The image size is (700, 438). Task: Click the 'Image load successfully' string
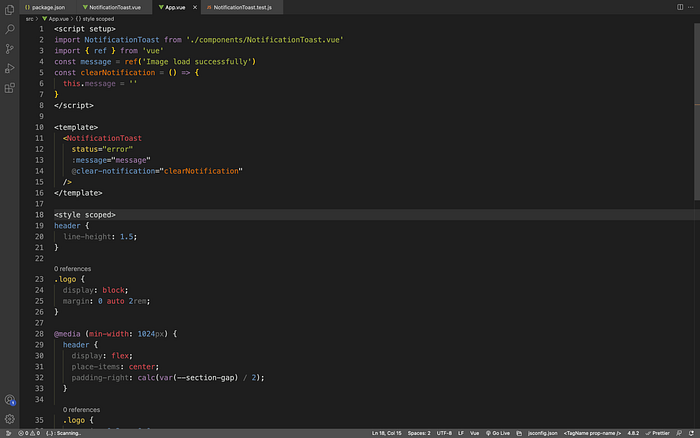[197, 62]
